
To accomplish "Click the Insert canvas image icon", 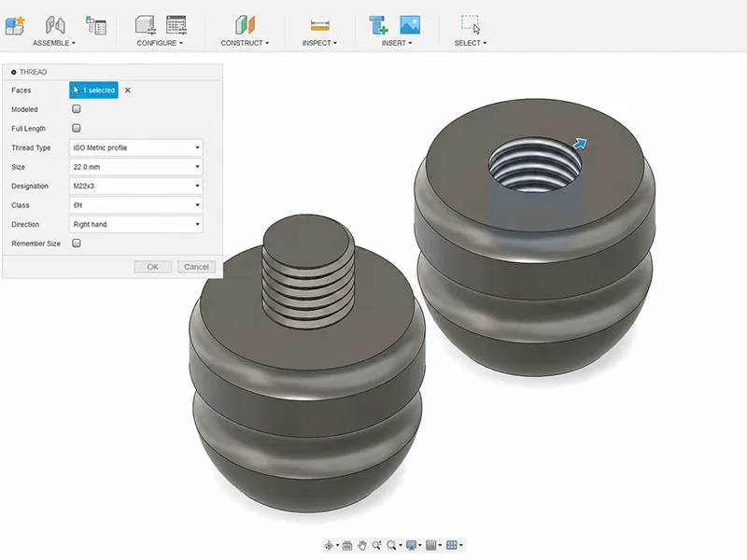I will pyautogui.click(x=410, y=25).
